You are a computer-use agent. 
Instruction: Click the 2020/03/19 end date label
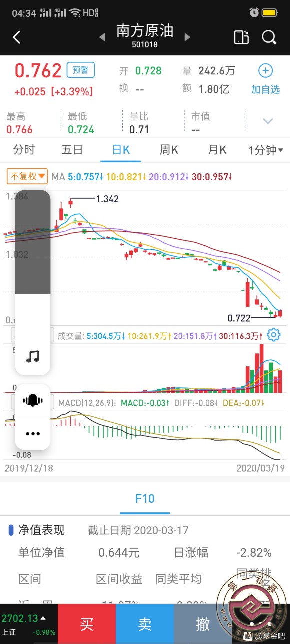260,468
